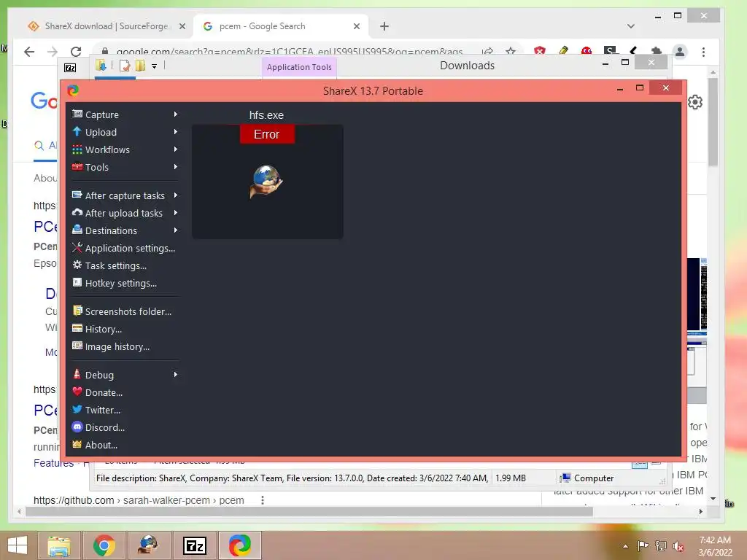Open the Downloads quick access toolbar dropdown
Image resolution: width=747 pixels, height=560 pixels.
tap(155, 66)
